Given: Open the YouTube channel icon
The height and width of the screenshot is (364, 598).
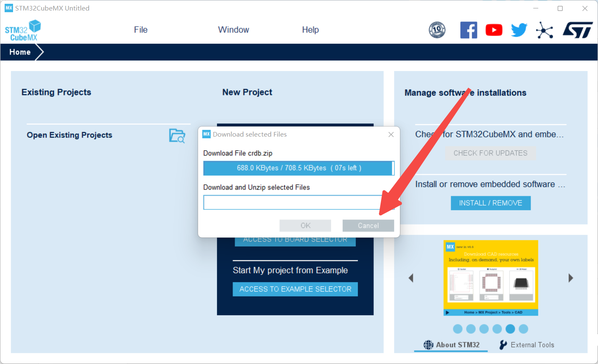Looking at the screenshot, I should click(494, 30).
